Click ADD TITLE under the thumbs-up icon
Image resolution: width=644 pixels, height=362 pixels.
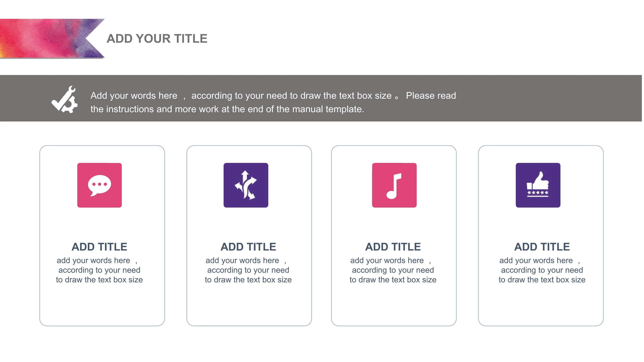click(542, 247)
